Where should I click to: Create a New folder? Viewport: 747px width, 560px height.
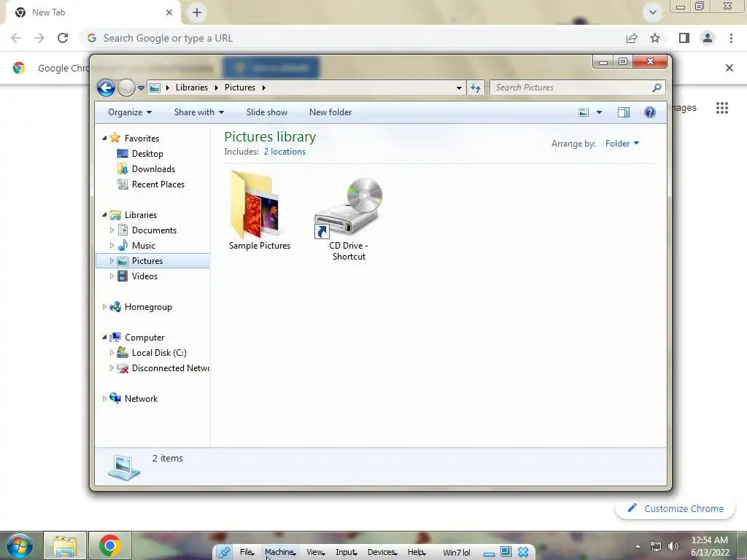330,112
